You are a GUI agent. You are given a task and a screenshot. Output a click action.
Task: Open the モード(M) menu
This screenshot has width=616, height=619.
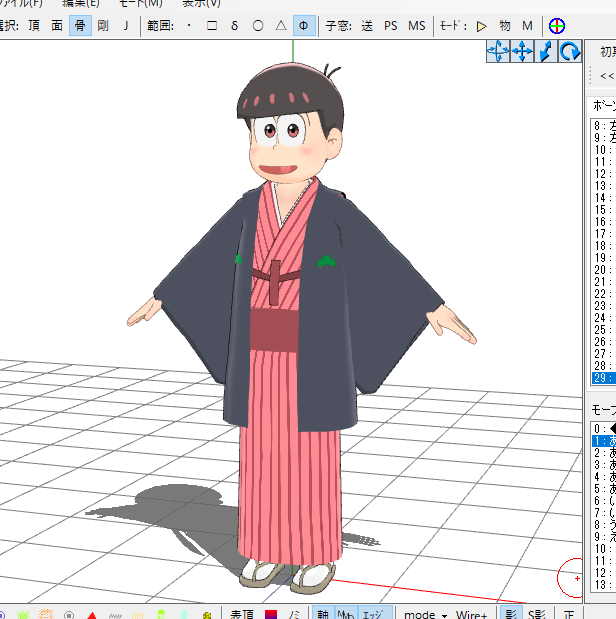[x=141, y=4]
